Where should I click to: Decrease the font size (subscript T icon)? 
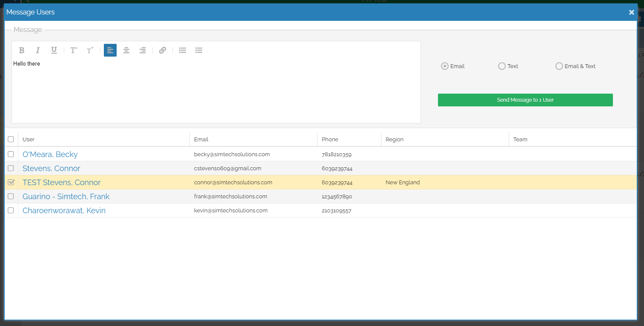(90, 50)
